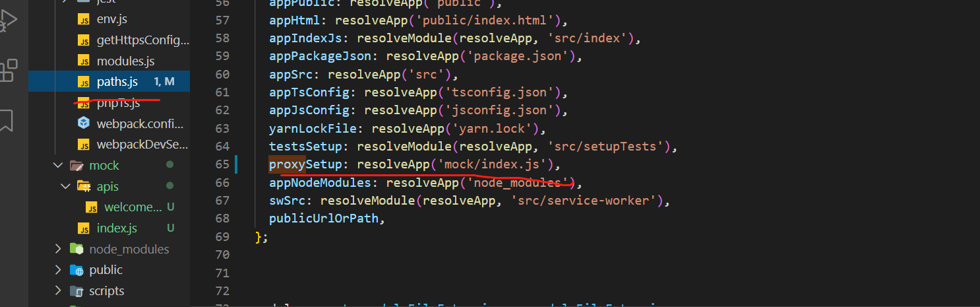The image size is (980, 307).
Task: Open the welcome file under apis
Action: point(133,207)
